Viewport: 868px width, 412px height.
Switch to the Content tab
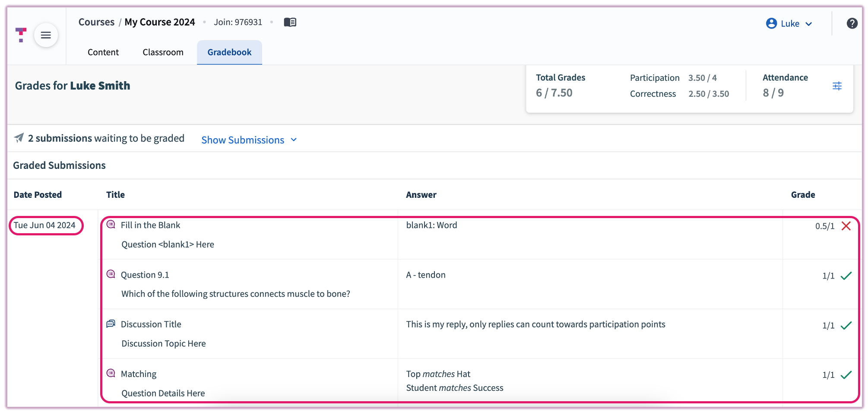[103, 52]
